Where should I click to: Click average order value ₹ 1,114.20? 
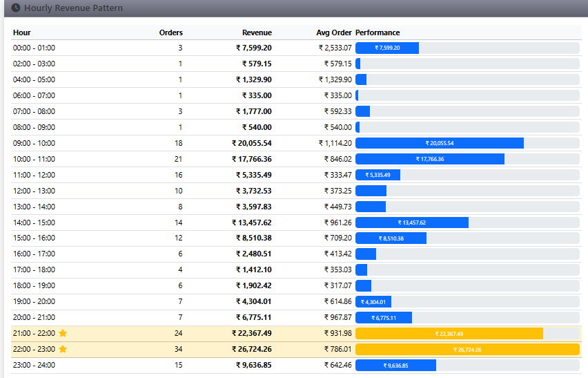point(335,143)
